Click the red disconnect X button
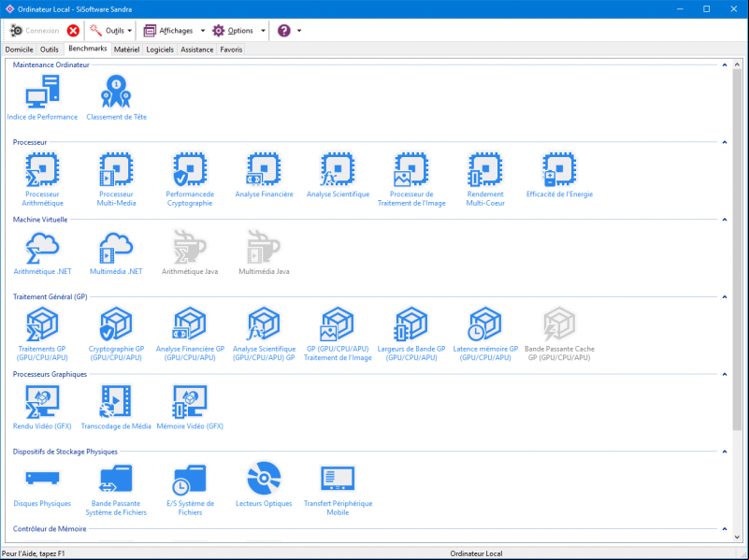Screen dimensions: 749x560 pos(73,31)
